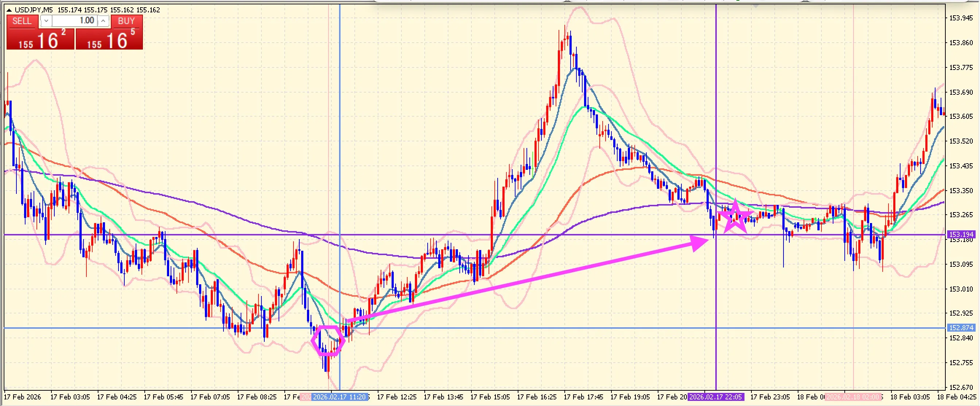Decrease lot volume with down arrow
980x406 pixels.
click(x=46, y=21)
